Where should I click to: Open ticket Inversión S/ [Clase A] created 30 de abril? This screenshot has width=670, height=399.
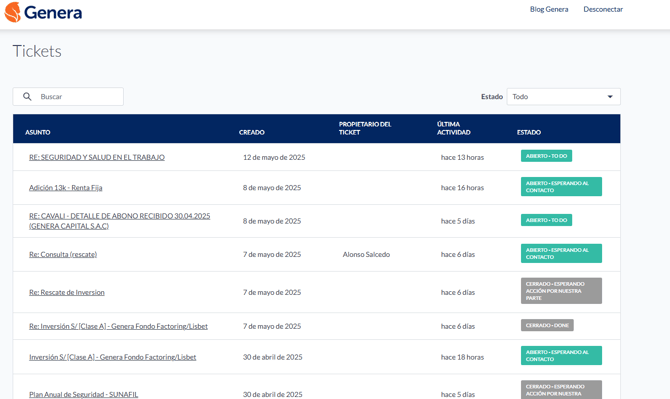click(x=113, y=357)
